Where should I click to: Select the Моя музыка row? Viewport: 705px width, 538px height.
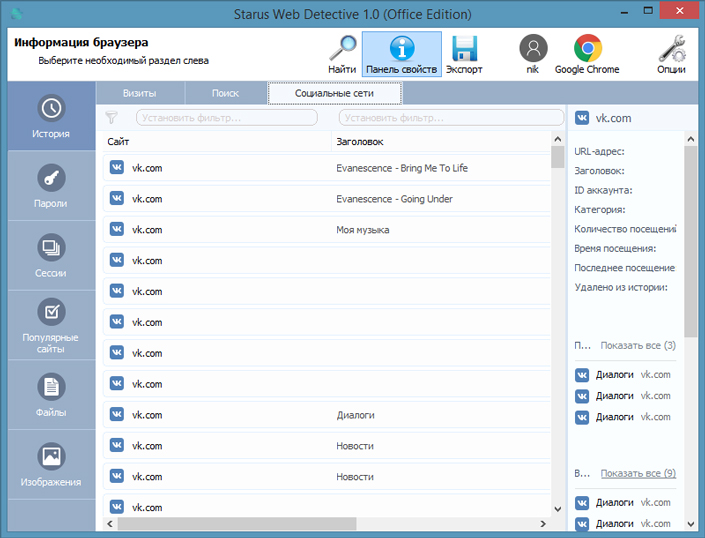coord(327,230)
